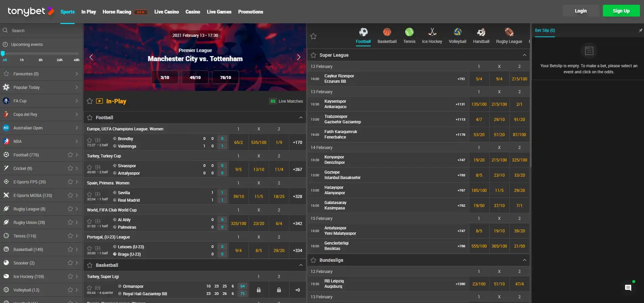Image resolution: width=644 pixels, height=303 pixels.
Task: Select the Handball sport icon
Action: coord(481,32)
